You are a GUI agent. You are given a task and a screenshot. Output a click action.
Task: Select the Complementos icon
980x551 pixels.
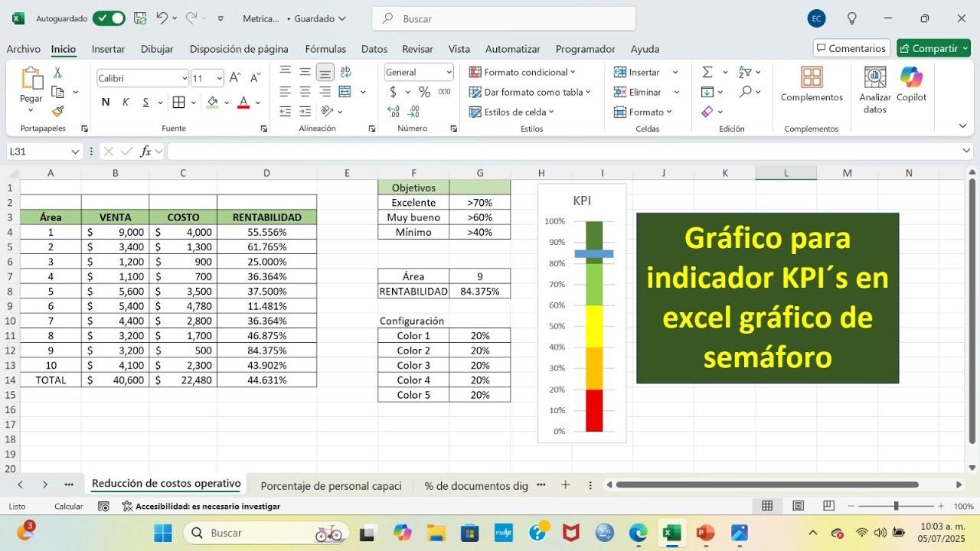(x=811, y=86)
